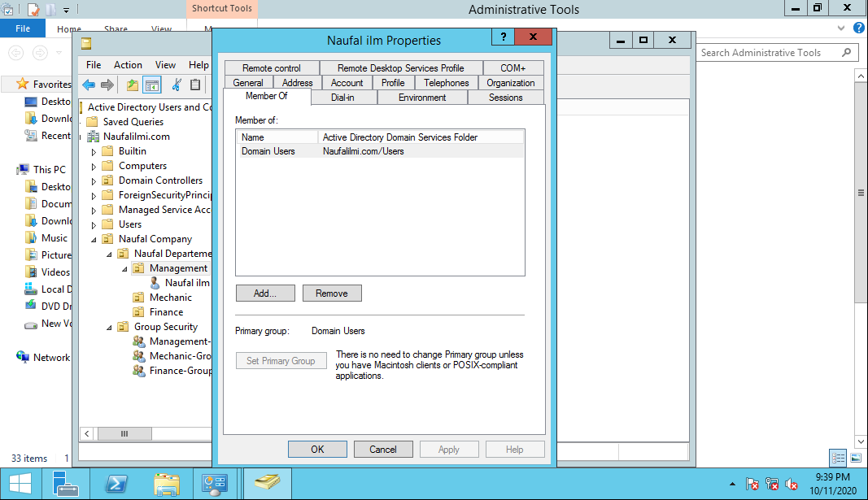Select the Finance OU in tree
Screen dimensions: 868x500
pos(166,312)
